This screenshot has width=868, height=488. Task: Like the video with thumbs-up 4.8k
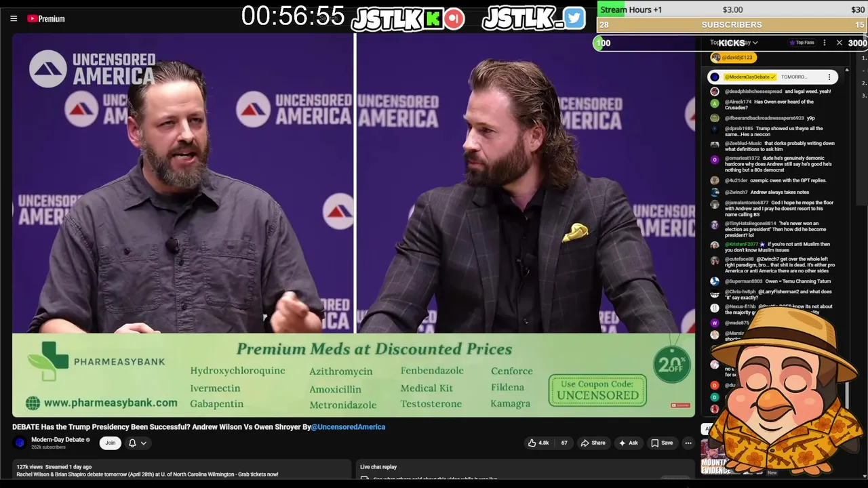point(538,443)
